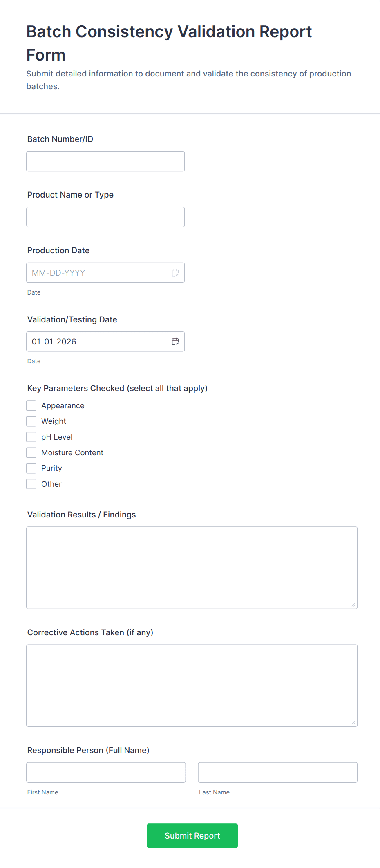The width and height of the screenshot is (380, 868).
Task: Click the Product Name or Type field
Action: click(x=105, y=217)
